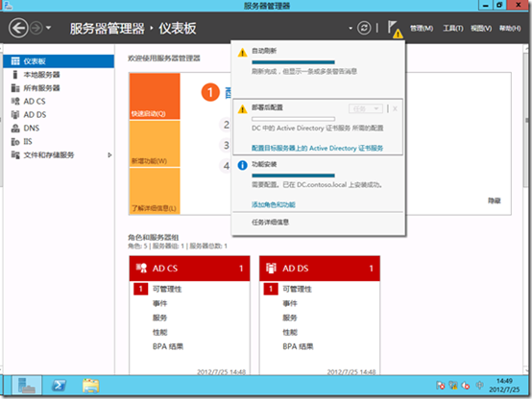532x399 pixels.
Task: Select the 了解详细信息(L) tile
Action: (x=155, y=191)
